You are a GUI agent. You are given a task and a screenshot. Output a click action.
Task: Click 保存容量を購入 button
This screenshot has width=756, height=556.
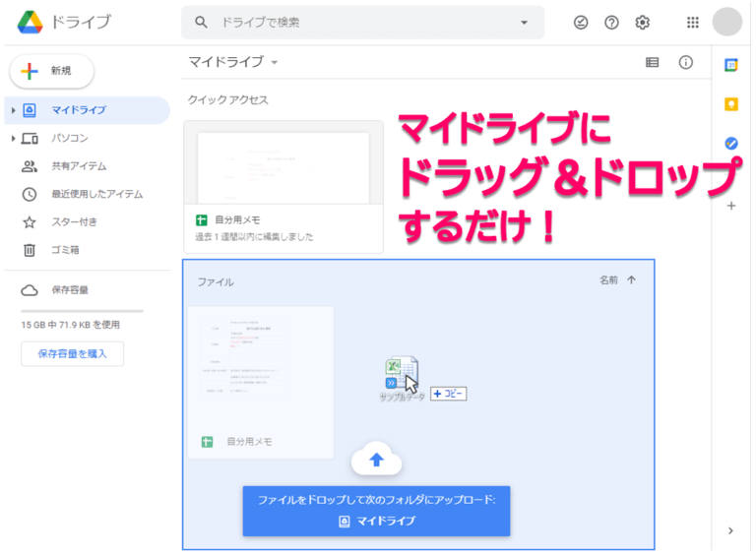coord(72,354)
